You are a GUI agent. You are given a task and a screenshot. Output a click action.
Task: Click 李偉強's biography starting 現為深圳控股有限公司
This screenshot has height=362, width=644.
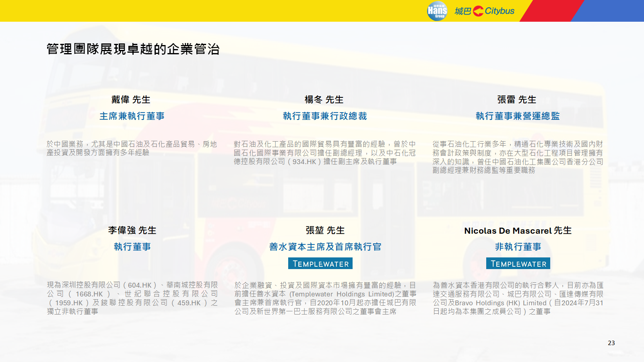tap(132, 298)
